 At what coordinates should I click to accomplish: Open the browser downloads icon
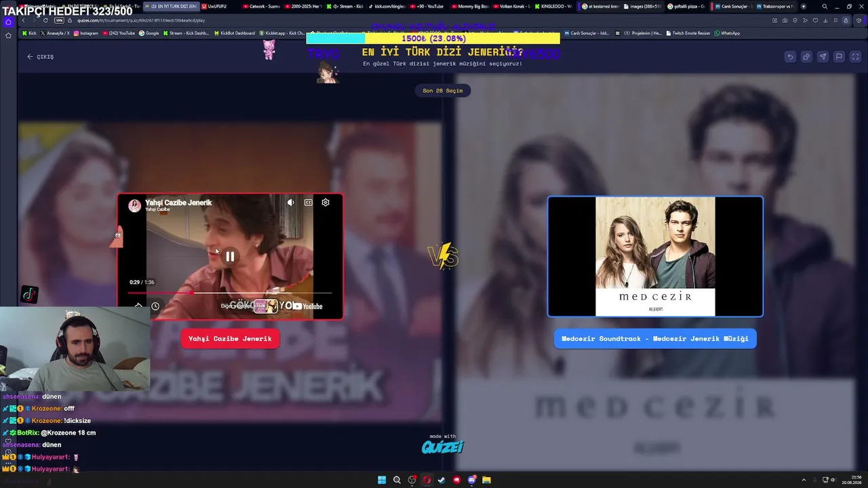[825, 20]
